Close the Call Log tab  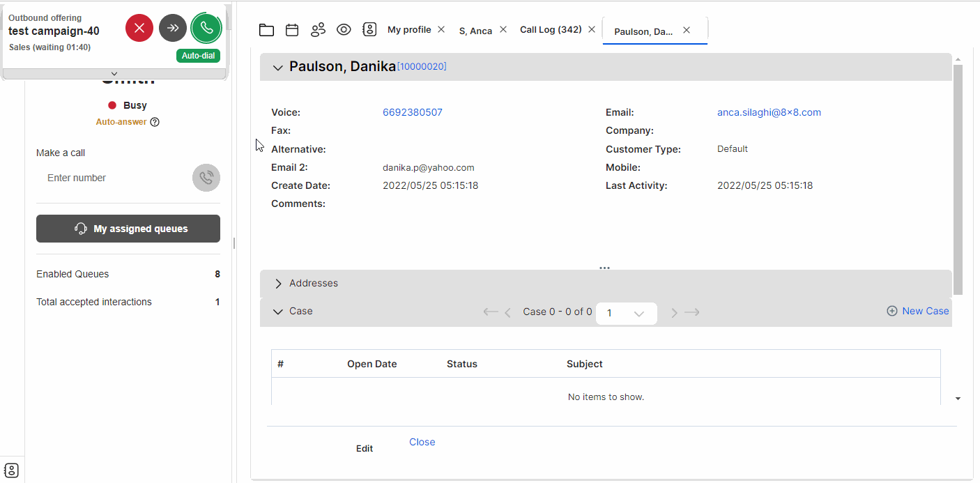click(x=592, y=29)
